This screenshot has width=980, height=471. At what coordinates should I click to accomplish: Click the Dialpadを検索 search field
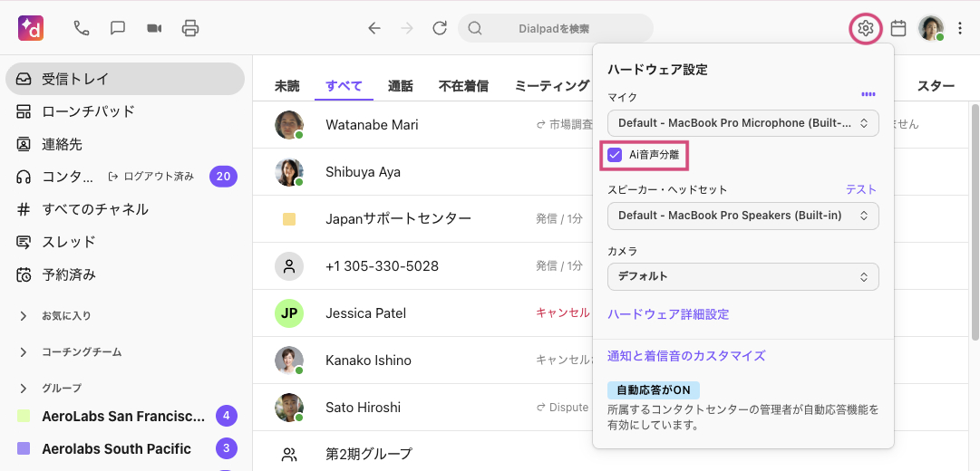pyautogui.click(x=555, y=28)
